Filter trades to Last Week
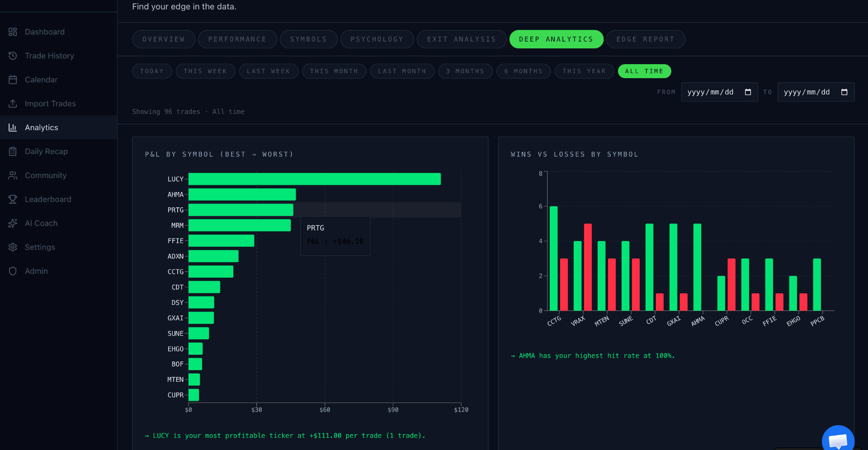Viewport: 868px width, 450px height. 269,71
